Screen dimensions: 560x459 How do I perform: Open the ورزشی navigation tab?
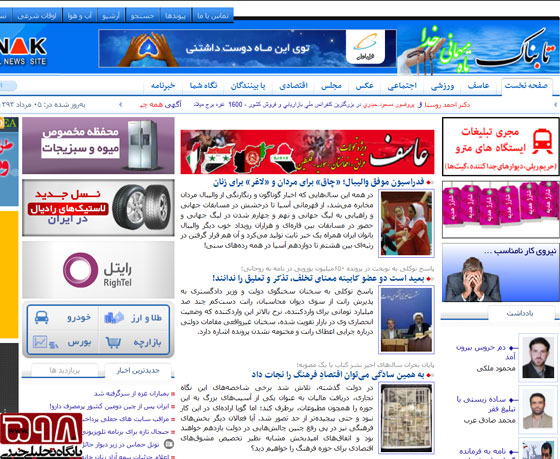click(442, 86)
